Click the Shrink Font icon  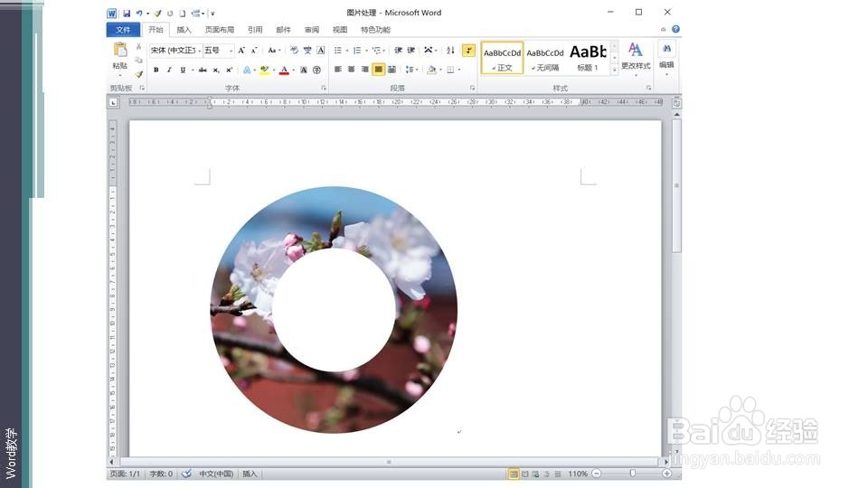click(x=254, y=51)
